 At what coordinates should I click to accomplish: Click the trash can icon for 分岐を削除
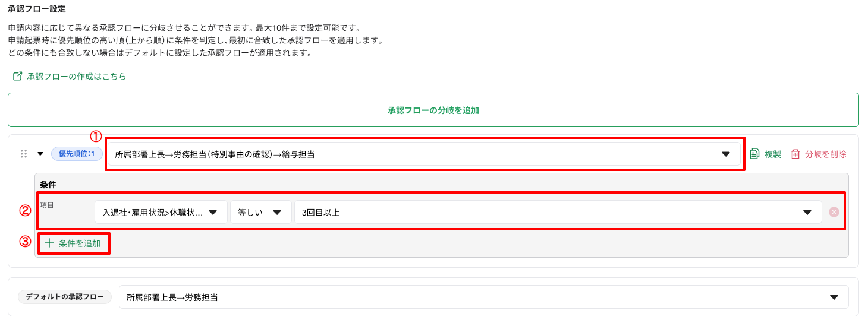pyautogui.click(x=795, y=154)
